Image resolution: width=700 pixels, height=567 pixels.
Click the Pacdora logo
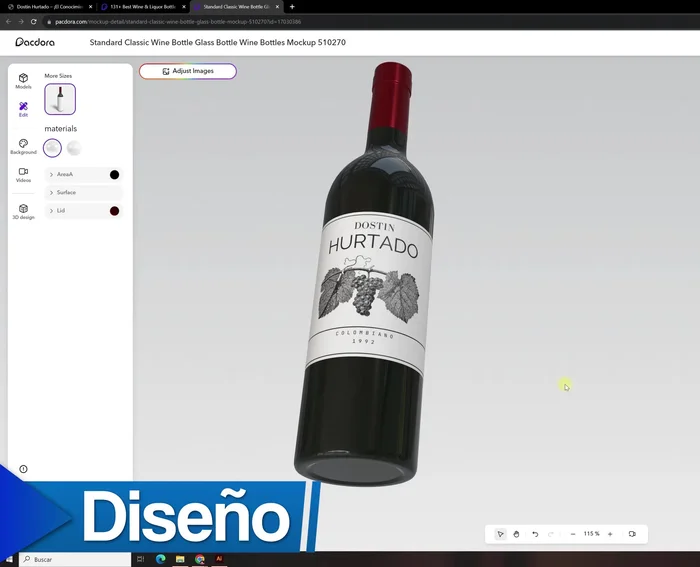pyautogui.click(x=35, y=42)
